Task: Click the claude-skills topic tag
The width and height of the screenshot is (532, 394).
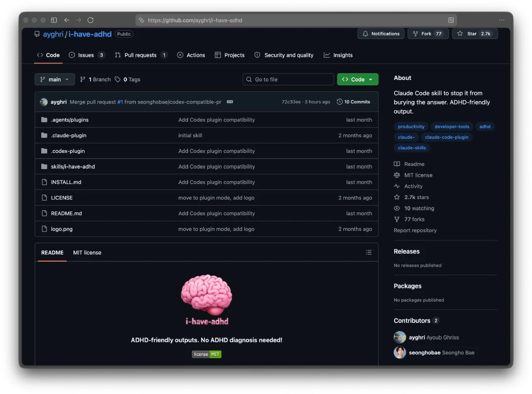Action: pos(412,148)
